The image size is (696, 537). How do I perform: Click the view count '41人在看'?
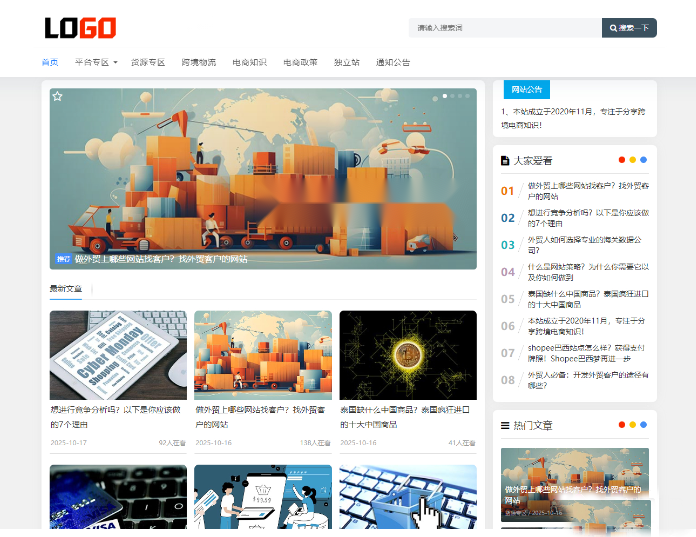[462, 442]
